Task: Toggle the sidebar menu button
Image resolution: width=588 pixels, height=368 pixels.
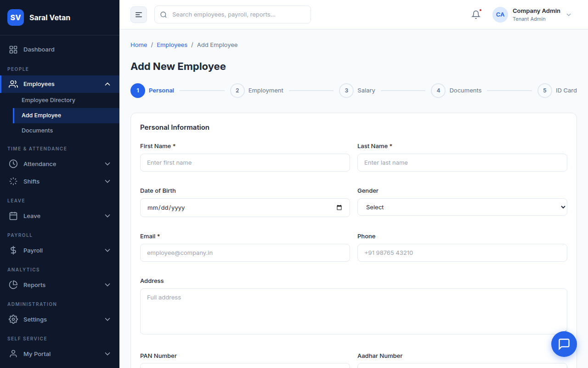Action: click(x=139, y=15)
